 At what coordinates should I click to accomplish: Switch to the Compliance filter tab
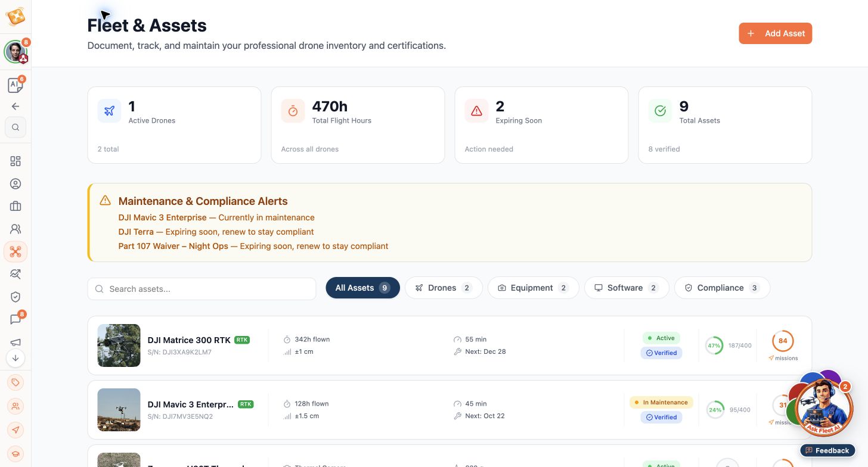tap(722, 288)
